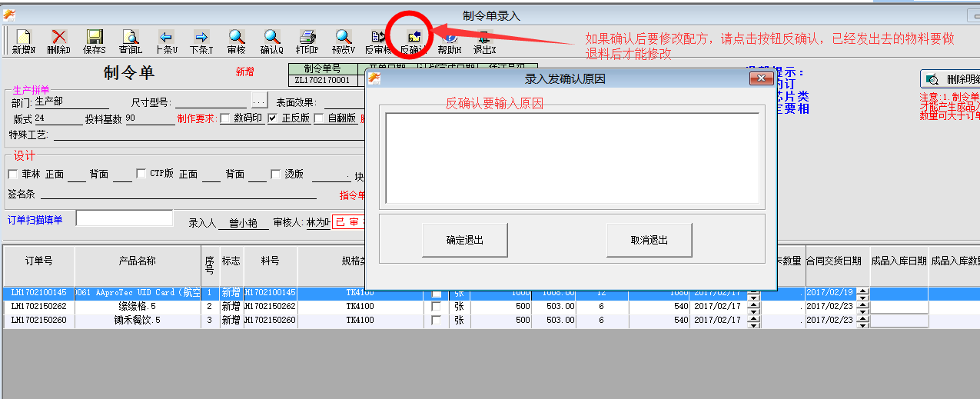
Task: Click the app icon in 录入发确认原因 dialog title
Action: [x=375, y=78]
